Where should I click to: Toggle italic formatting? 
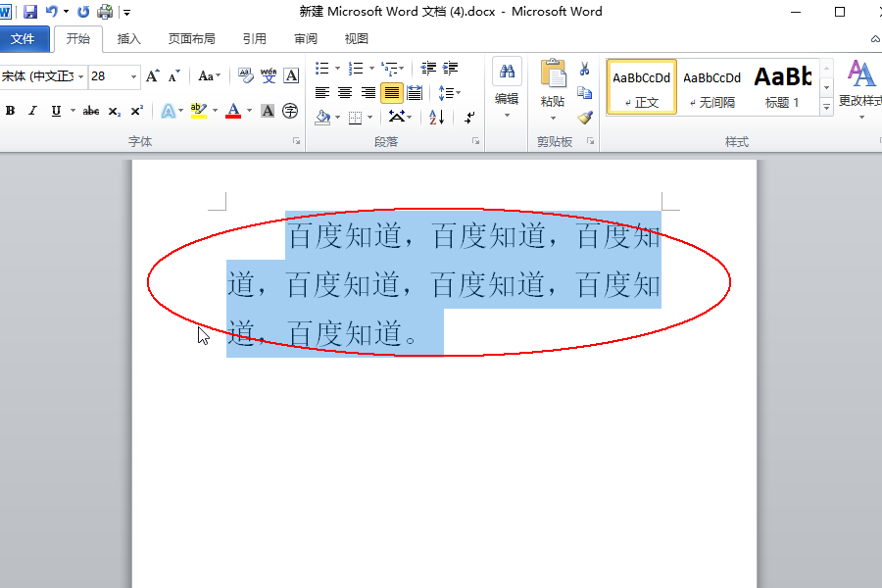[32, 111]
